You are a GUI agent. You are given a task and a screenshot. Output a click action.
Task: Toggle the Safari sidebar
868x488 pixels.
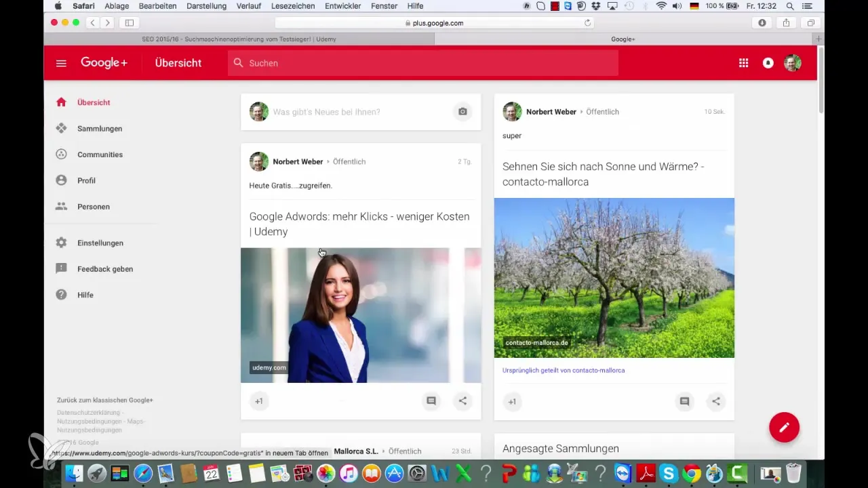click(129, 22)
